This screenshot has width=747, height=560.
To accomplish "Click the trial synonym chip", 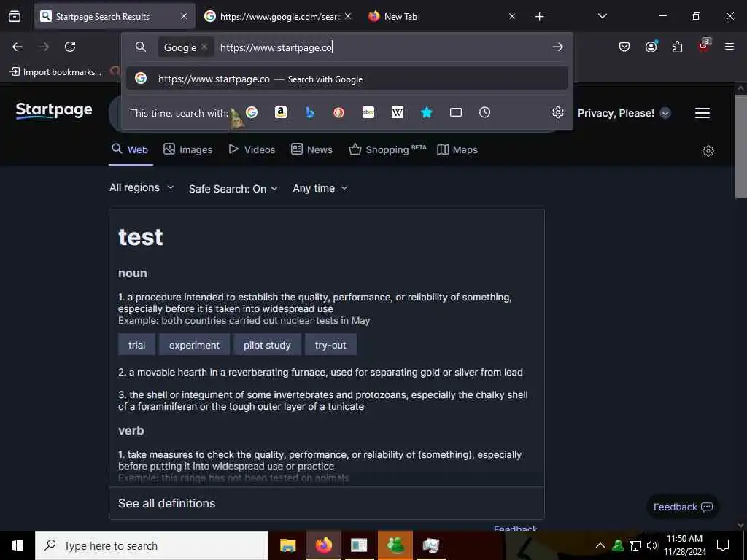I will pyautogui.click(x=136, y=345).
